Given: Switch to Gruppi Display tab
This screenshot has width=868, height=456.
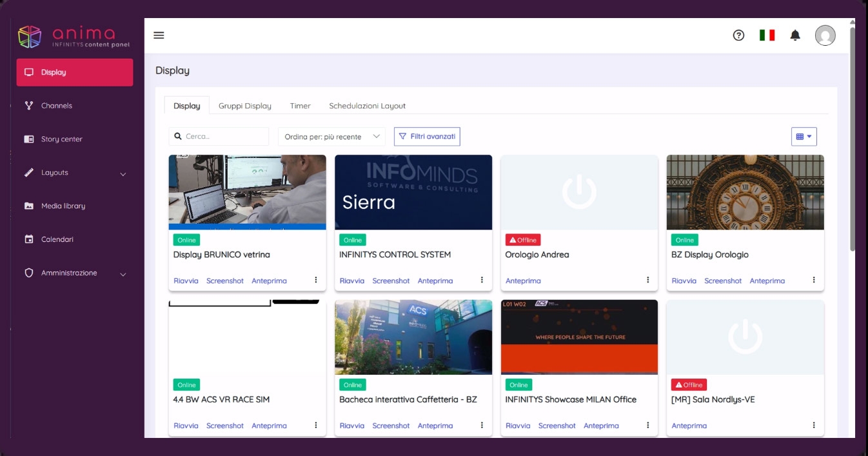Looking at the screenshot, I should [245, 106].
